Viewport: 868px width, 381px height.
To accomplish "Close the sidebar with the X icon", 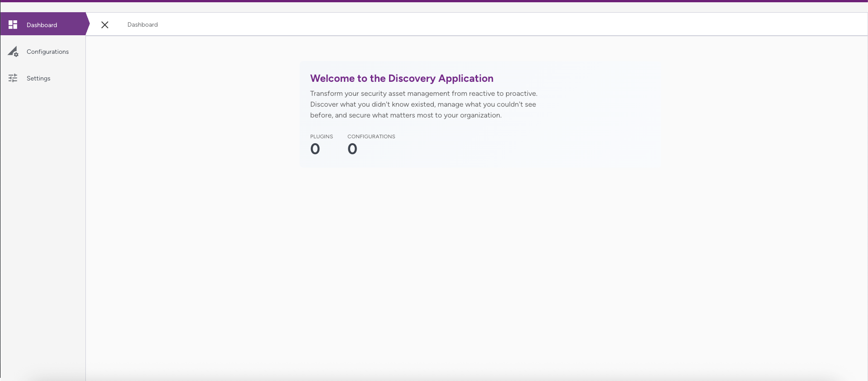I will click(x=105, y=25).
